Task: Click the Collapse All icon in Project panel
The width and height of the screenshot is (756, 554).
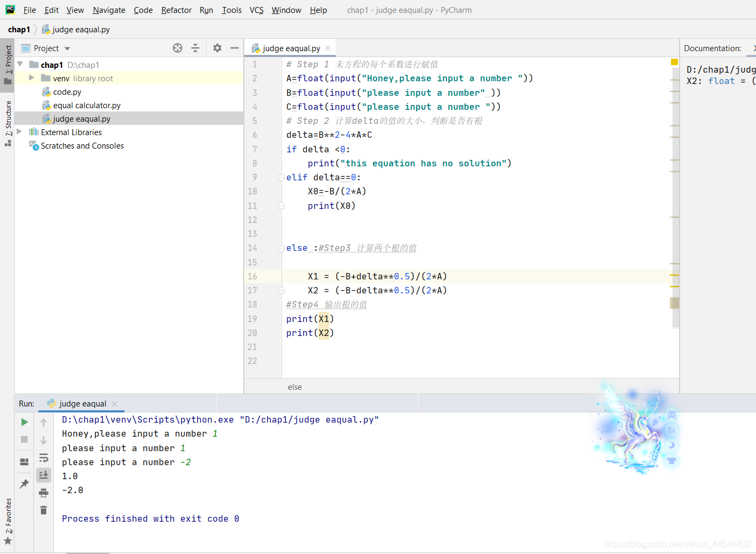Action: click(195, 48)
